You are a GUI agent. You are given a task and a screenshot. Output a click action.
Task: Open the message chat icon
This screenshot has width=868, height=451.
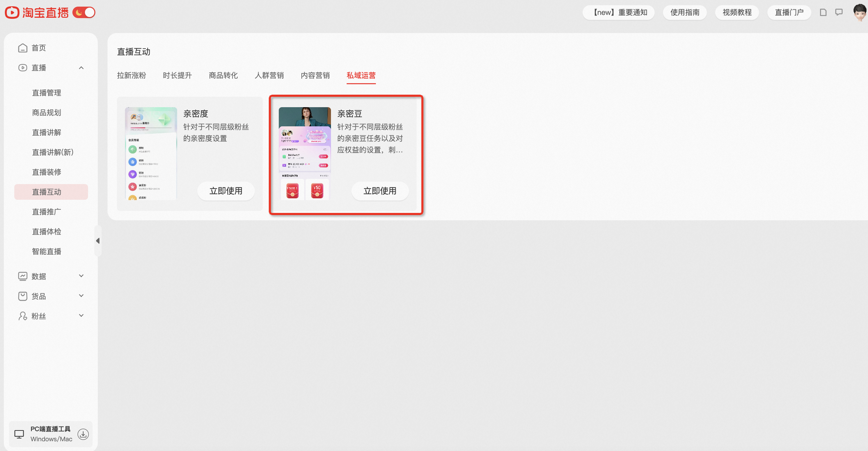pos(839,13)
